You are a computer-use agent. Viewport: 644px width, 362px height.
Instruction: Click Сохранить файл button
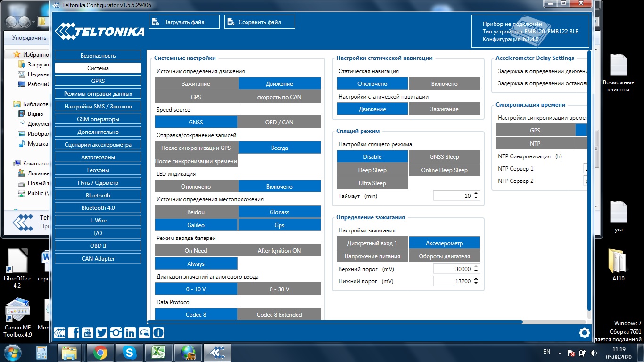[260, 22]
